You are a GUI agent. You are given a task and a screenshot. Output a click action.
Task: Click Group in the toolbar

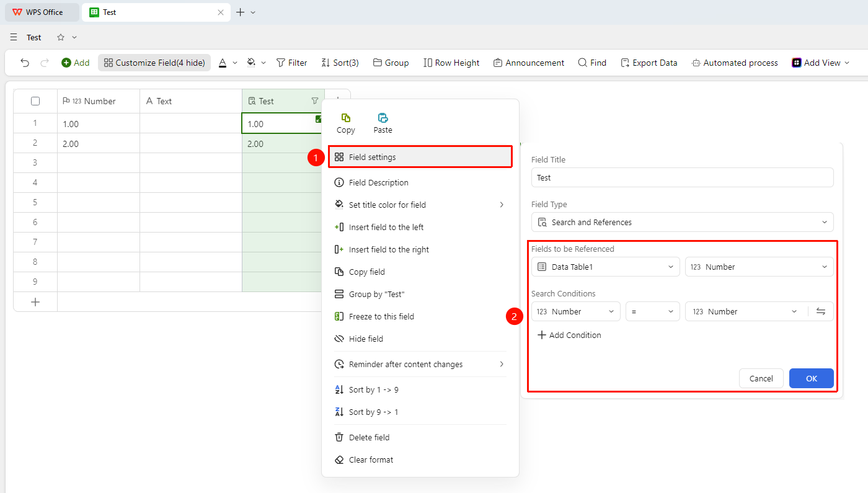click(x=391, y=63)
